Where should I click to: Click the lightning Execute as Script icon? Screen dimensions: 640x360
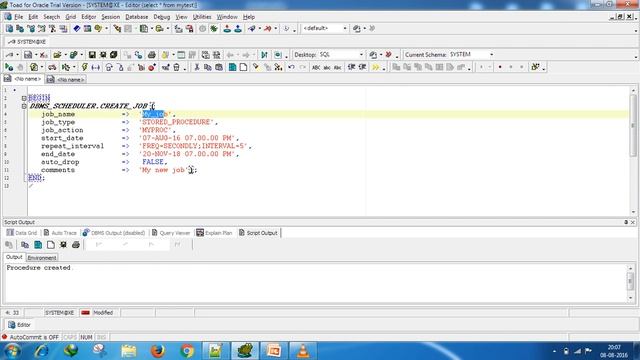coord(84,67)
